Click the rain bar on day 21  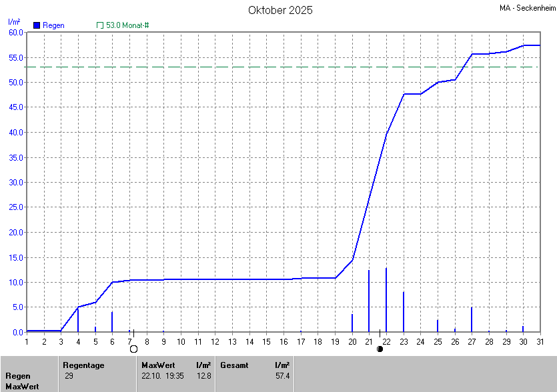tap(369, 301)
